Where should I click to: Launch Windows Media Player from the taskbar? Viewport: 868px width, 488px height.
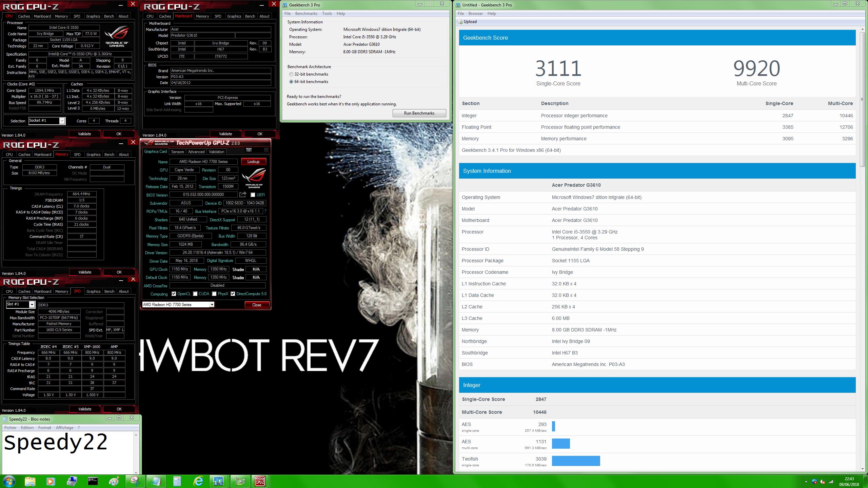51,481
